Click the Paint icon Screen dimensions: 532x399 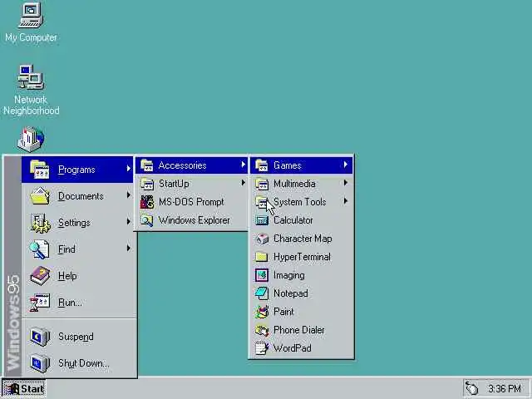(x=262, y=312)
